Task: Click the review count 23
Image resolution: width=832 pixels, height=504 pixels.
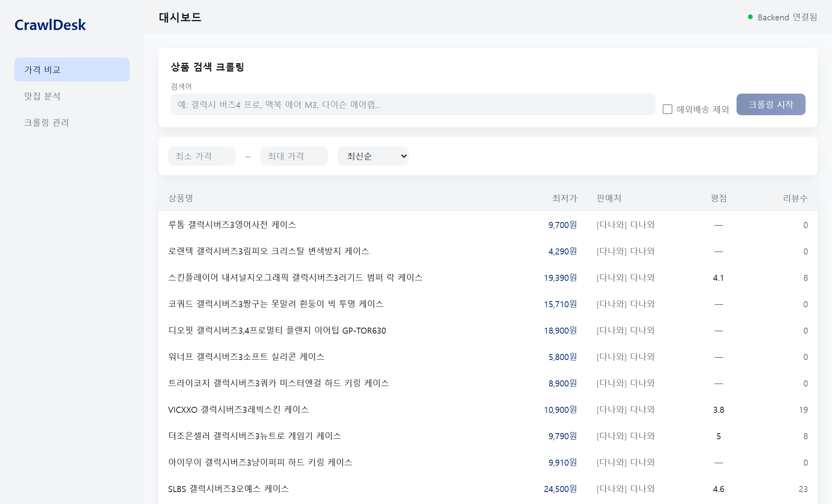Action: click(803, 489)
